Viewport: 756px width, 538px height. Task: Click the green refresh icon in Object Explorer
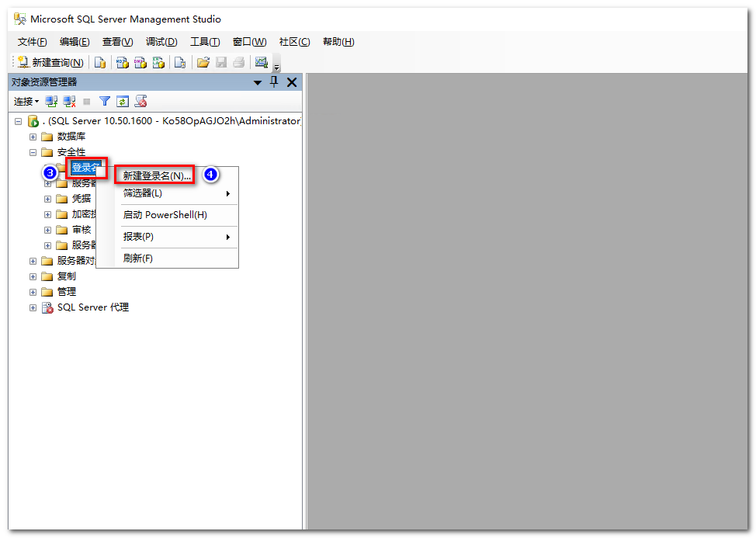point(122,102)
